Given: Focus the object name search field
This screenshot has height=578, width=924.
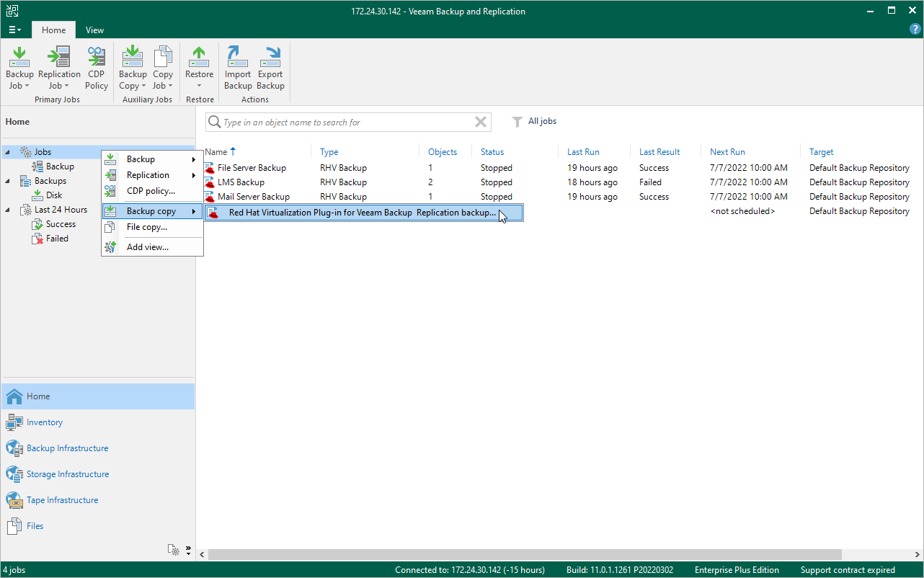Looking at the screenshot, I should [347, 123].
